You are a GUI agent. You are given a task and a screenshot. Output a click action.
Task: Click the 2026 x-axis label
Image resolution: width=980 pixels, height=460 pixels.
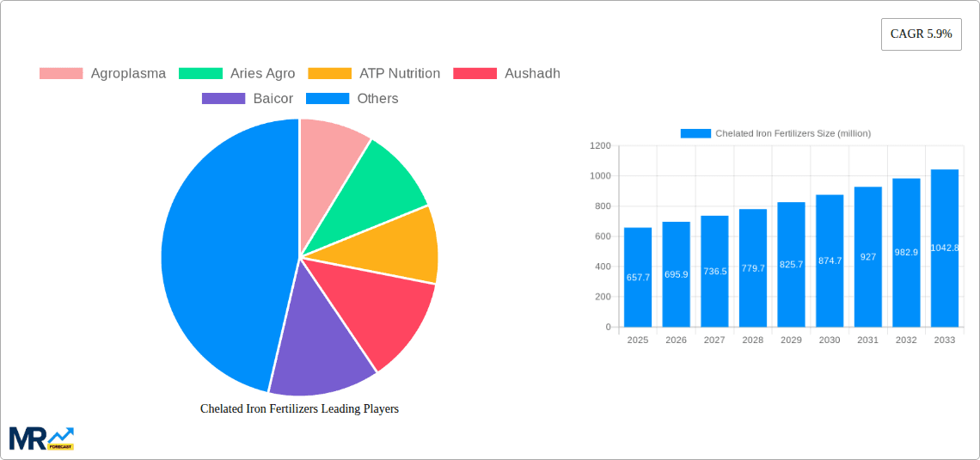pyautogui.click(x=677, y=340)
